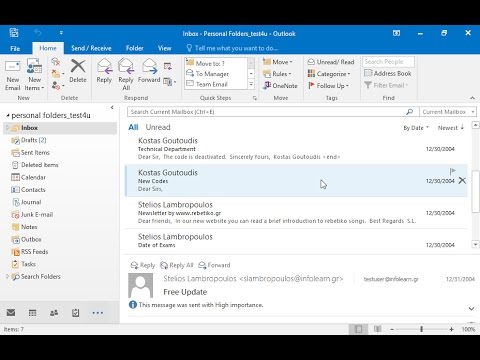The image size is (480, 360).
Task: Switch to People view in navigation bar
Action: [x=54, y=312]
